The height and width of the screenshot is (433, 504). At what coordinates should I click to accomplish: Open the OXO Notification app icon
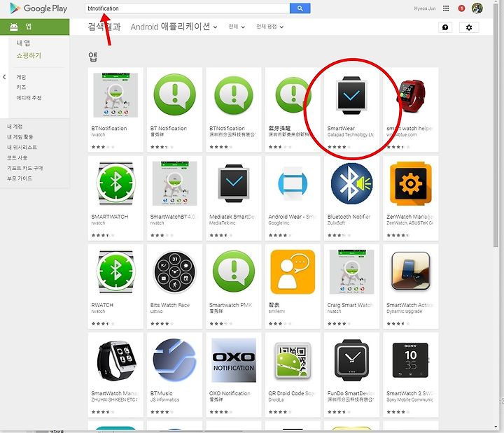tap(234, 360)
